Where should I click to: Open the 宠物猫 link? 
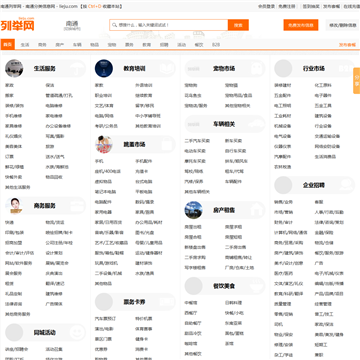(231, 85)
